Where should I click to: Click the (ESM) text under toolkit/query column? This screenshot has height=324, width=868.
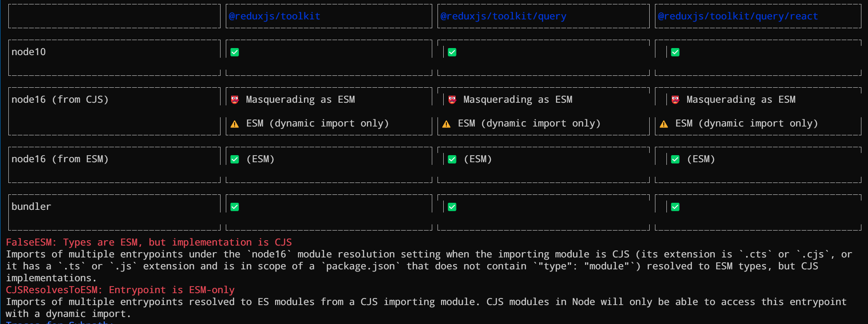pos(478,159)
